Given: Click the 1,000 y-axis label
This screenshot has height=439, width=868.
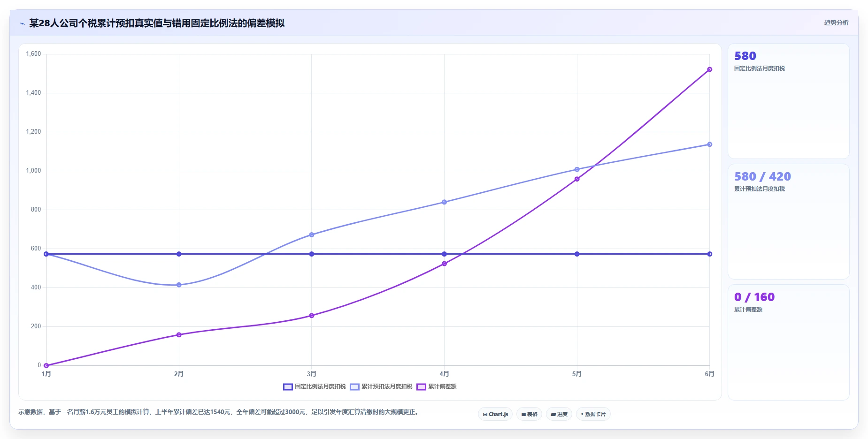Looking at the screenshot, I should click(33, 171).
